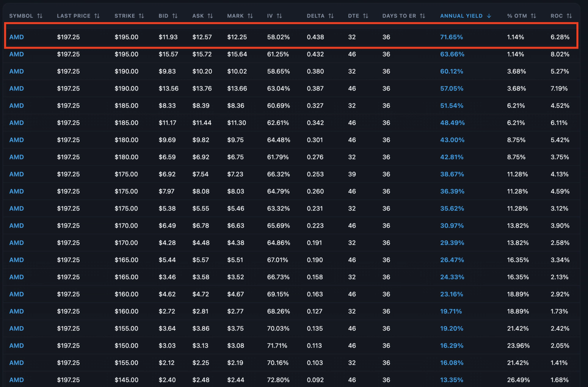Screen dimensions: 588x387
Task: Open AMD link in the 71.65% yield row
Action: 16,37
